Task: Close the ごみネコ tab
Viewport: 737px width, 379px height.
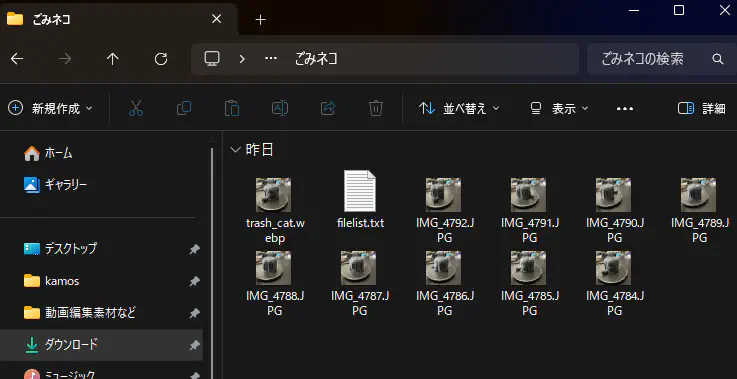Action: [216, 19]
